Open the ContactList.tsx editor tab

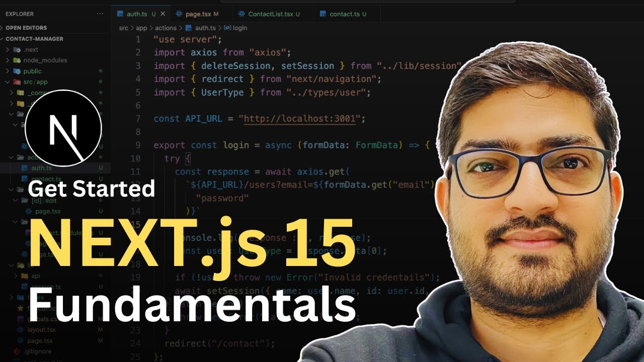pos(271,14)
